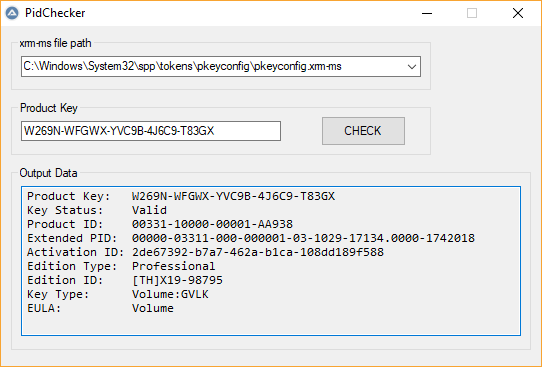Click the Key Status value 'Valid'
The image size is (542, 367).
[x=149, y=210]
